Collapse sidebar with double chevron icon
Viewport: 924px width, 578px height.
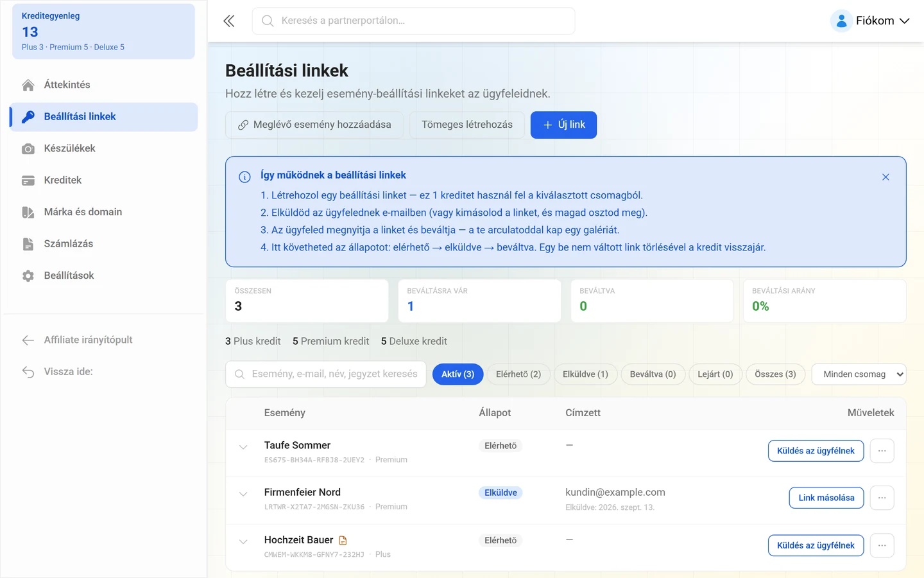229,21
